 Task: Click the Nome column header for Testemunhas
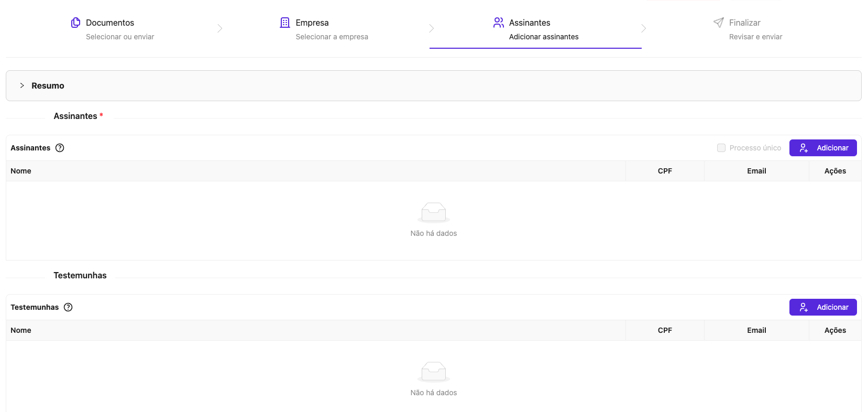pos(21,330)
